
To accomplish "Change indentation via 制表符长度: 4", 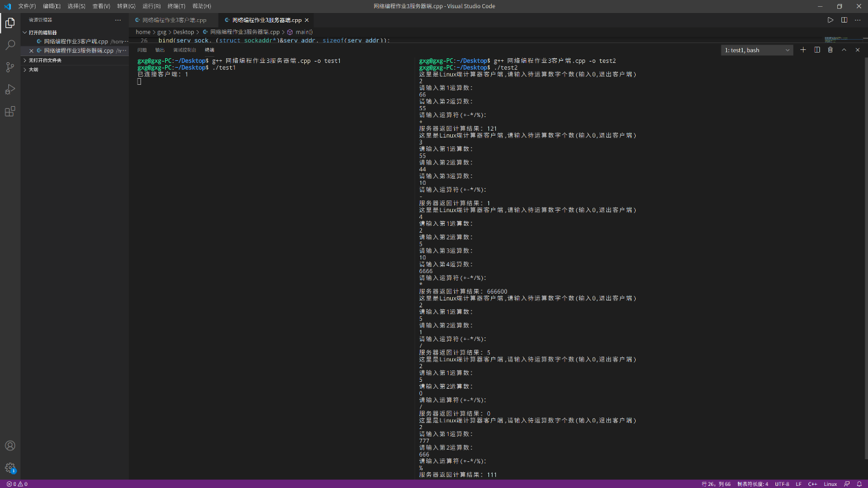I will [752, 484].
